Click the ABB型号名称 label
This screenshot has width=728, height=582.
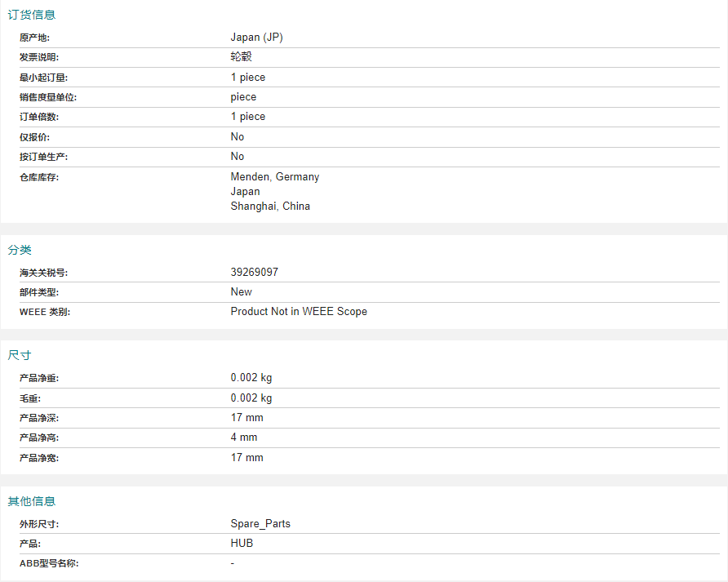[x=49, y=563]
